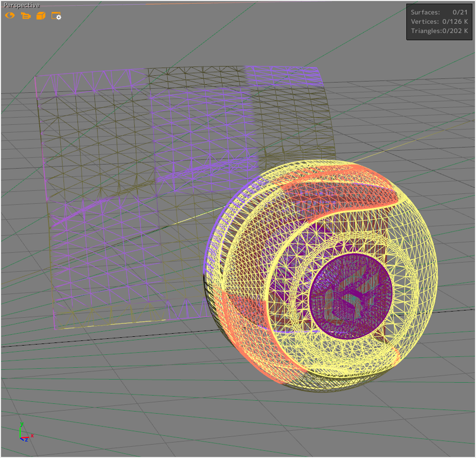Toggle scene visibility using the eye icon

point(9,16)
